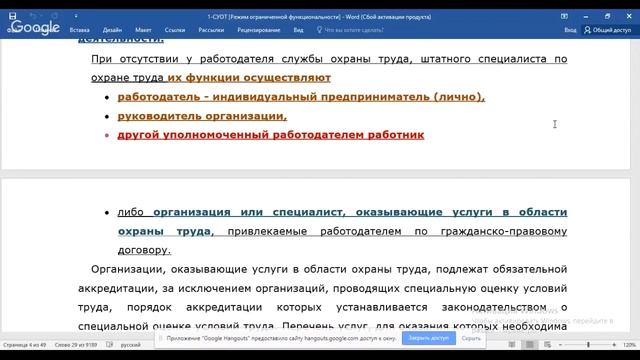Click the Вход sign-in link

(570, 30)
